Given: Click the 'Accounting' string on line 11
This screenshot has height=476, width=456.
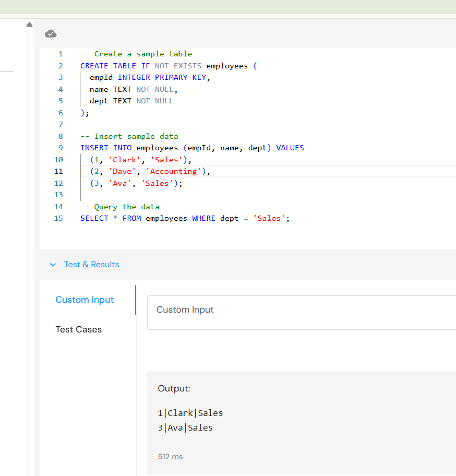Looking at the screenshot, I should click(x=174, y=171).
